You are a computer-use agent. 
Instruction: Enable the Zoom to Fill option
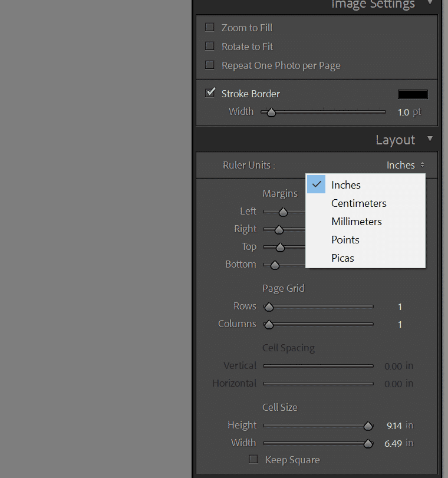pos(209,27)
